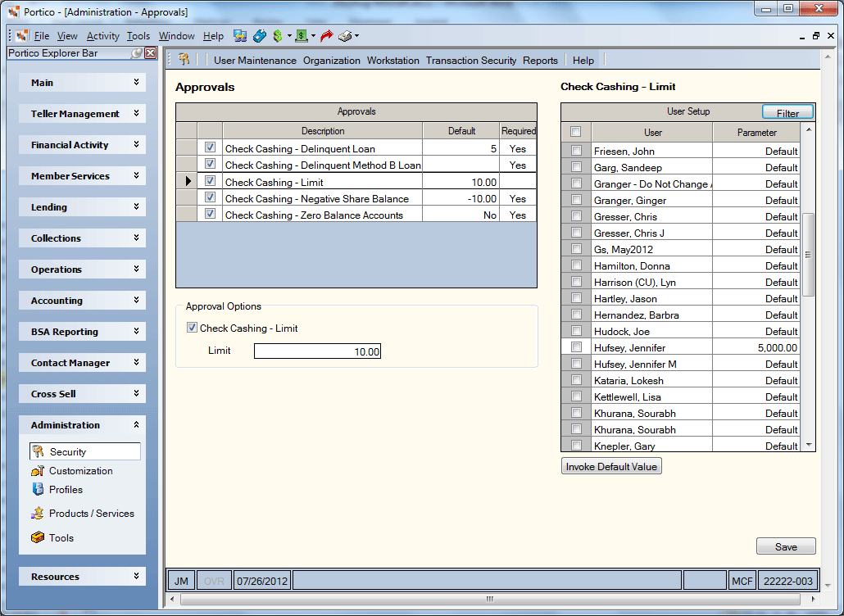Click the red arrow toolbar icon
The height and width of the screenshot is (616, 844).
click(326, 36)
